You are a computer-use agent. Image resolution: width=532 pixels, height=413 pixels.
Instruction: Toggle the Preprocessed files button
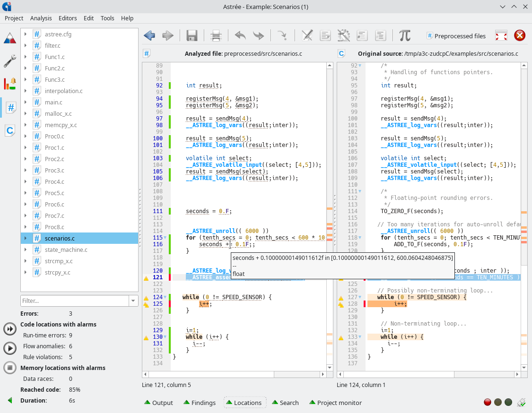point(456,36)
